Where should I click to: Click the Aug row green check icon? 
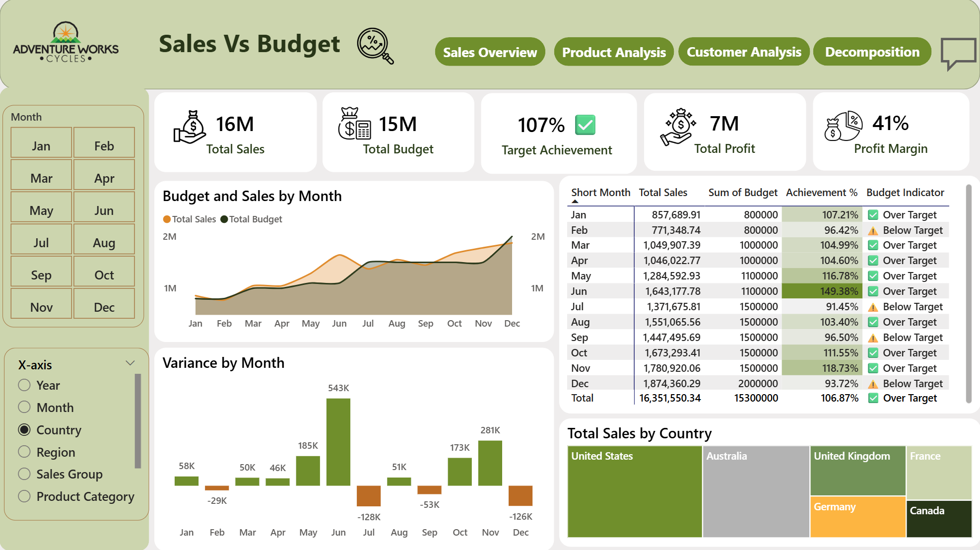pos(873,322)
